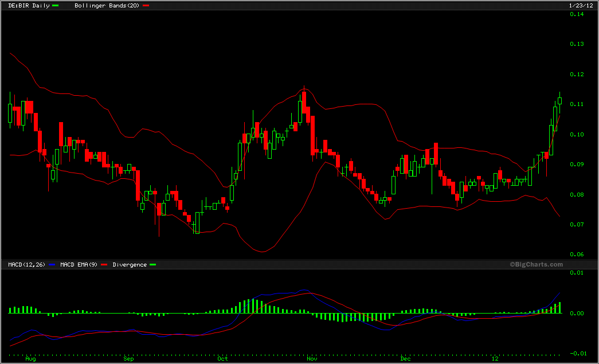Screen dimensions: 599x364
Task: Click the Oct month label
Action: [x=222, y=359]
